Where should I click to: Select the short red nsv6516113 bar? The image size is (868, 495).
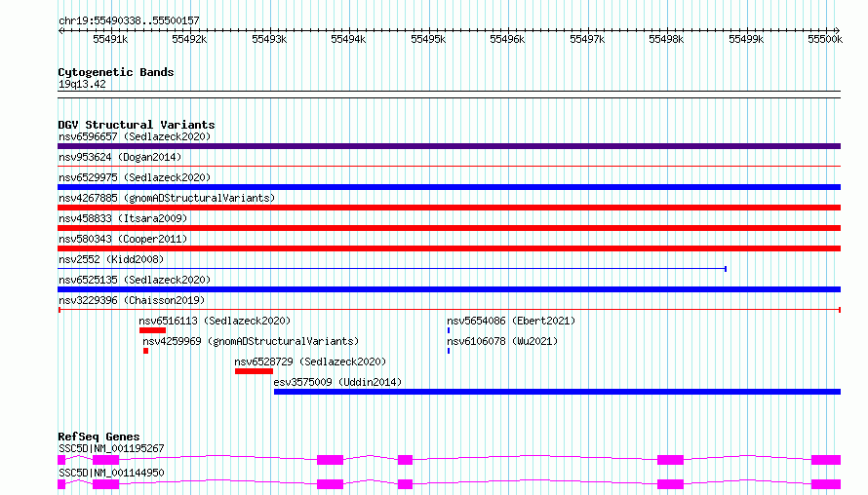click(153, 330)
